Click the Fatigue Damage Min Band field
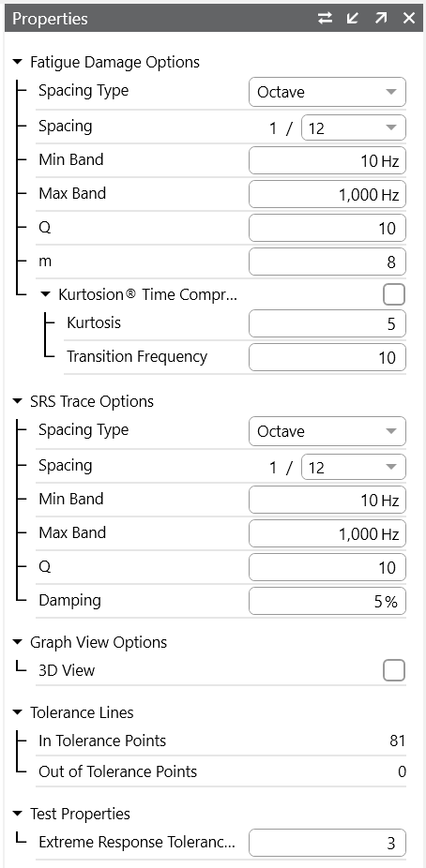This screenshot has width=426, height=868. (x=327, y=160)
